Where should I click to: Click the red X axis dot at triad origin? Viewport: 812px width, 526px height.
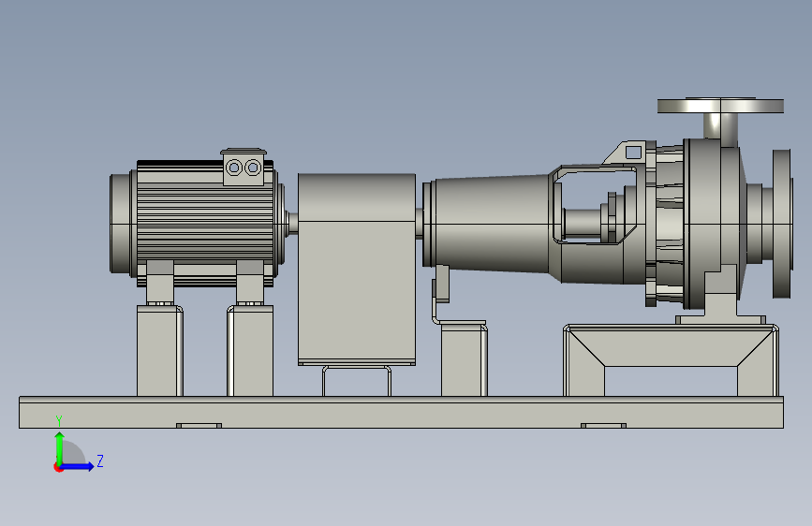pos(58,467)
